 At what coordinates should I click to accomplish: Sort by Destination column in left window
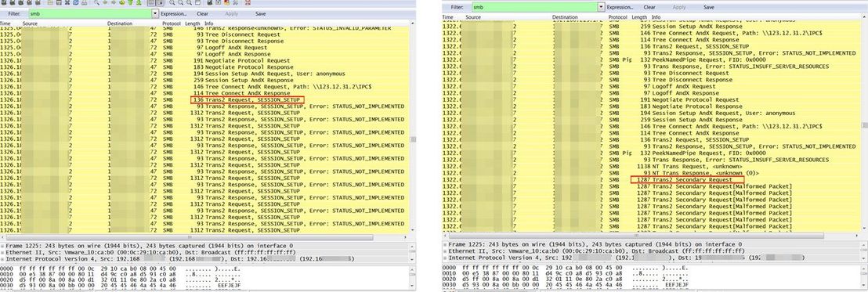[120, 23]
